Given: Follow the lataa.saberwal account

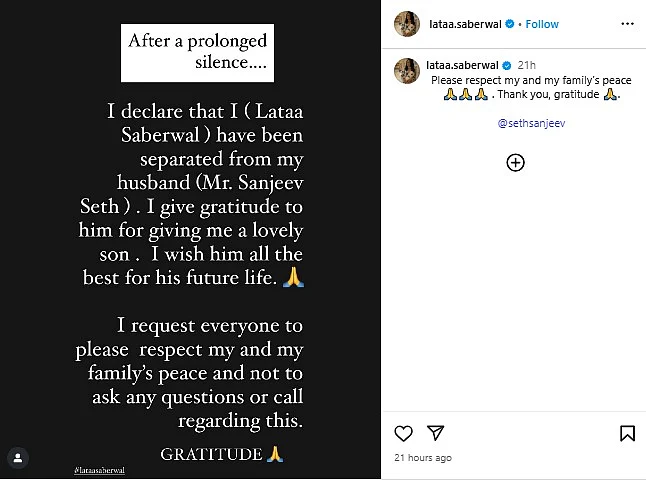Looking at the screenshot, I should pos(542,24).
